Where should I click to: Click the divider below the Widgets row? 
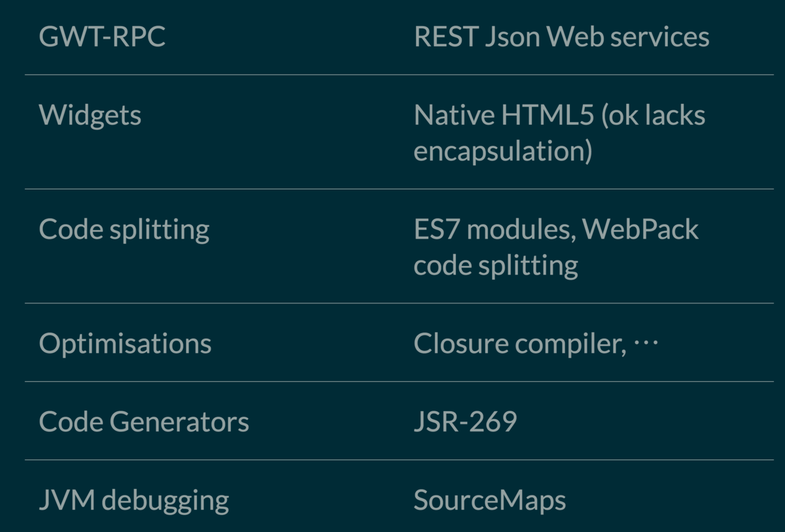click(392, 188)
